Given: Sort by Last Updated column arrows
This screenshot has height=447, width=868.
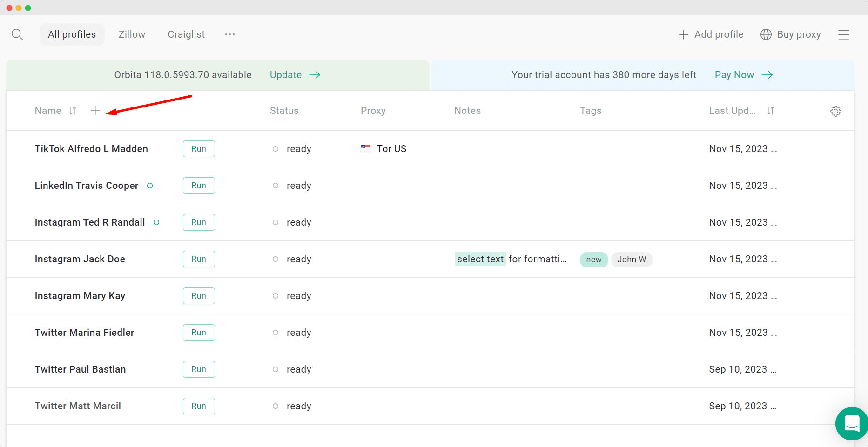Looking at the screenshot, I should (x=771, y=111).
